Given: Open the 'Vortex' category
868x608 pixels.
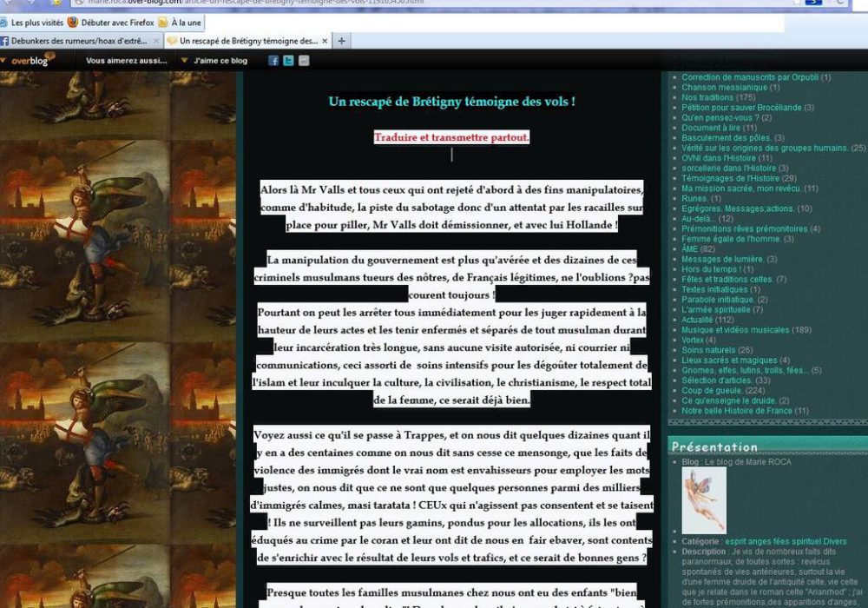Looking at the screenshot, I should tap(693, 340).
